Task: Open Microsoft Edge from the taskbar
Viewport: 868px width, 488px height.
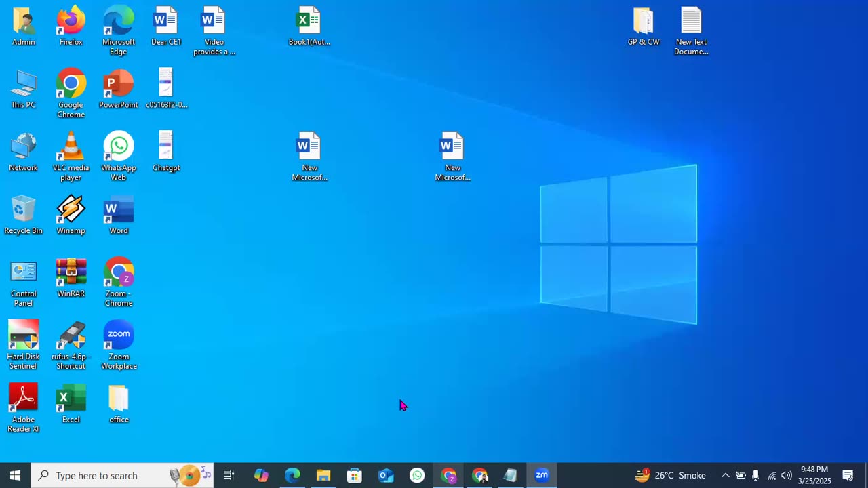Action: (292, 475)
